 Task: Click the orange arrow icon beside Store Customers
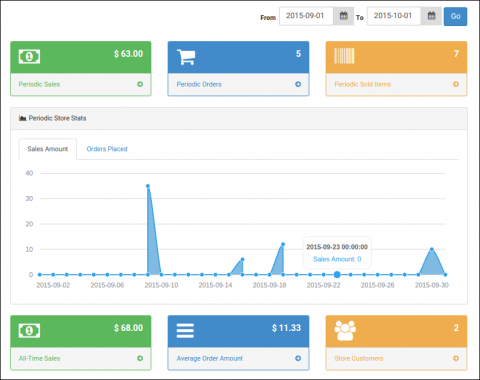[x=456, y=358]
